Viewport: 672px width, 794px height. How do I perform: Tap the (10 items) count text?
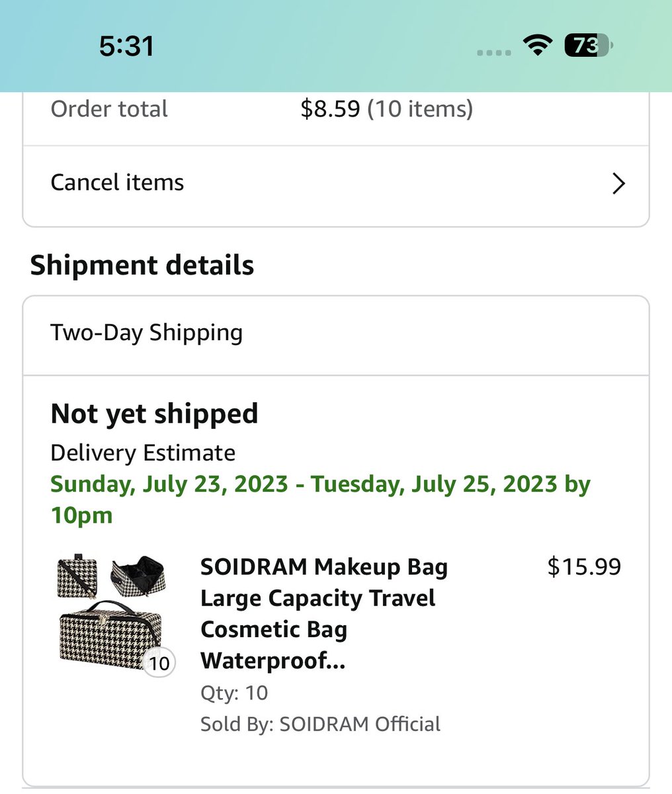tap(420, 109)
